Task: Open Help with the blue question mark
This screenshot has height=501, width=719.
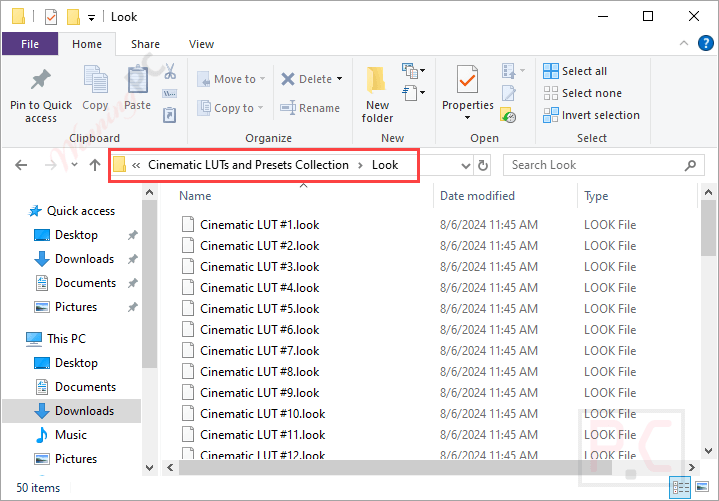Action: coord(705,44)
